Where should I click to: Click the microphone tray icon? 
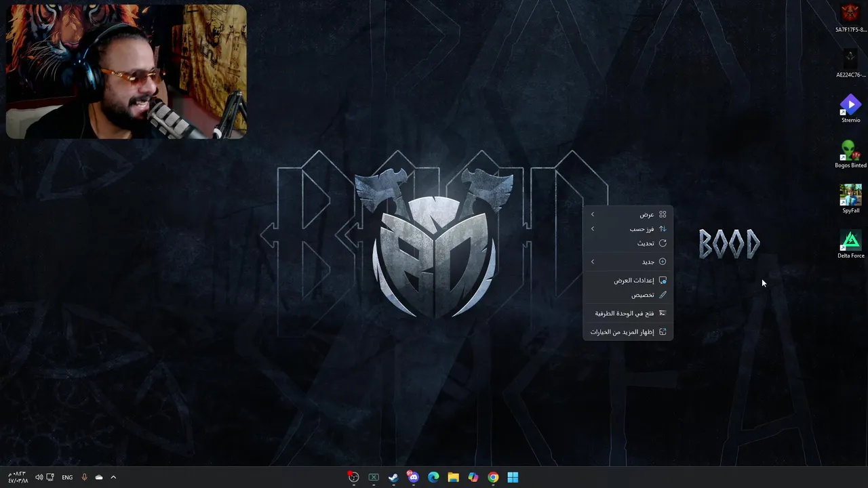[x=84, y=477]
